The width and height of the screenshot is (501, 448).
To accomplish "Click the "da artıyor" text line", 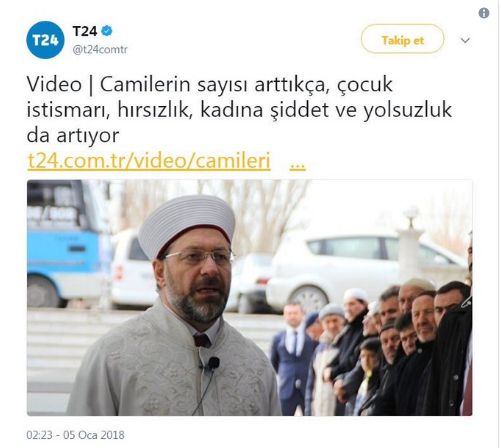I will tap(73, 136).
